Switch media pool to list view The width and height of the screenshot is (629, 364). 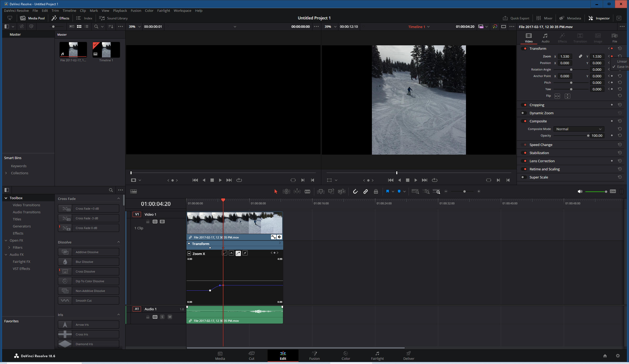[x=86, y=26]
